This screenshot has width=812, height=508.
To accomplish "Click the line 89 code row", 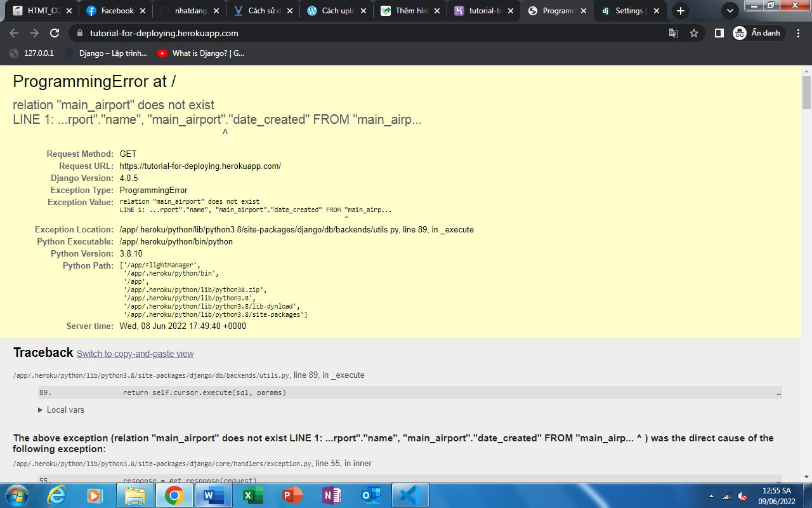I will click(x=410, y=392).
